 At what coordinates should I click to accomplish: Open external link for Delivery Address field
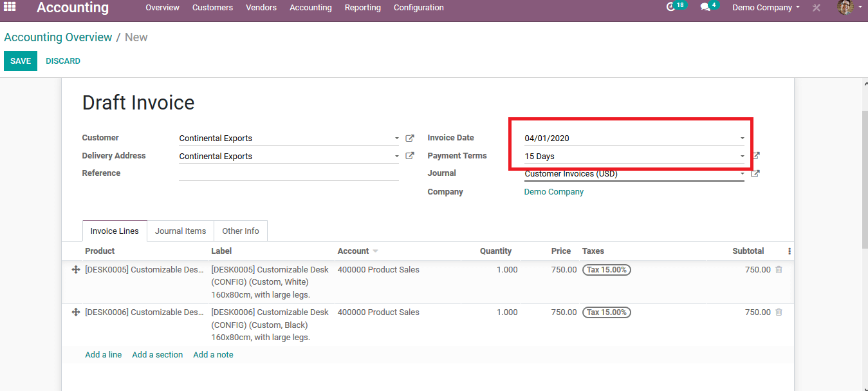[410, 156]
